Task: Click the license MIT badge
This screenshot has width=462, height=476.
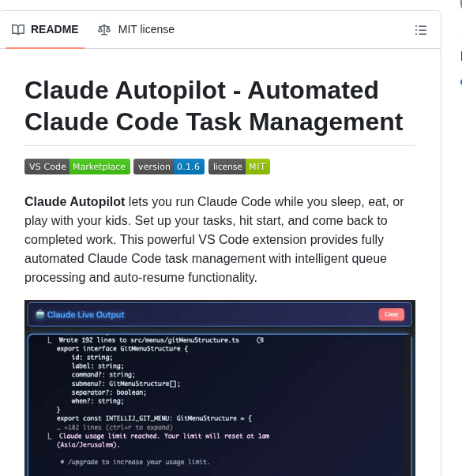Action: [x=239, y=167]
